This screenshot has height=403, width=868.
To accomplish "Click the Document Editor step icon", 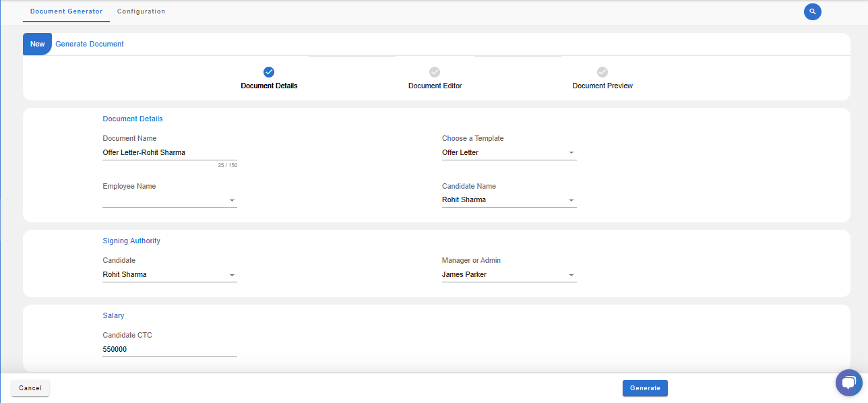I will [435, 72].
